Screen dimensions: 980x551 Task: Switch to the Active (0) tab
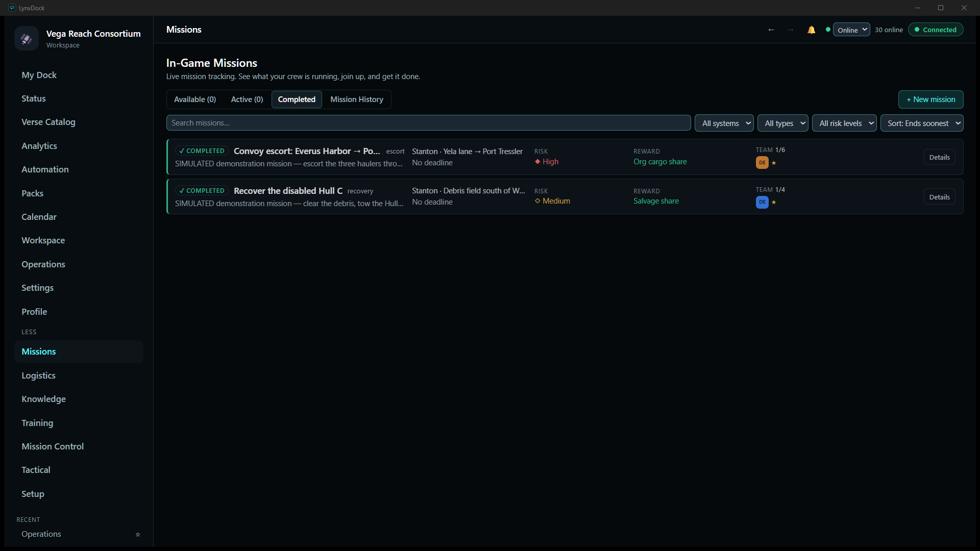[x=247, y=99]
